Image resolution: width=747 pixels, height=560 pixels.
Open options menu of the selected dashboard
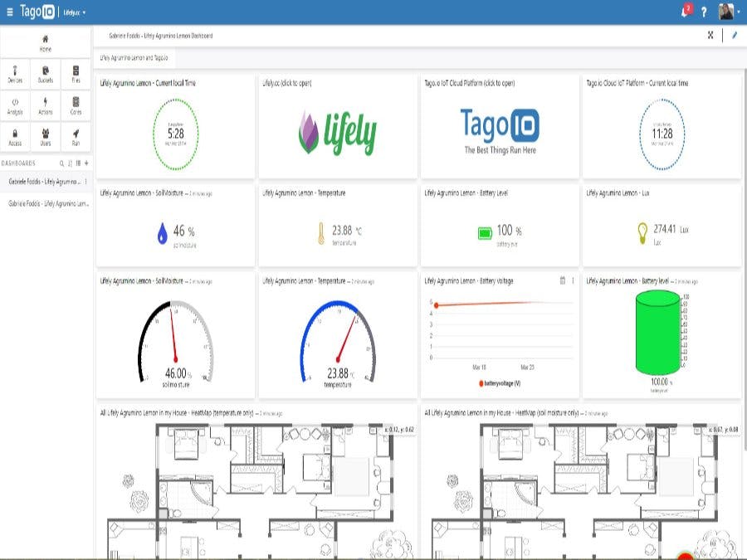pos(85,182)
